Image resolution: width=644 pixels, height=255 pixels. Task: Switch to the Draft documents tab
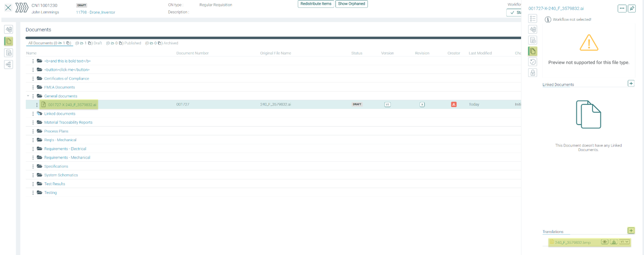[89, 43]
